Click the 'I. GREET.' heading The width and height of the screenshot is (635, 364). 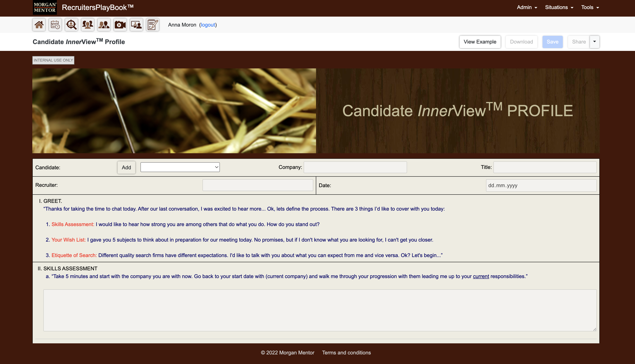[x=51, y=201]
